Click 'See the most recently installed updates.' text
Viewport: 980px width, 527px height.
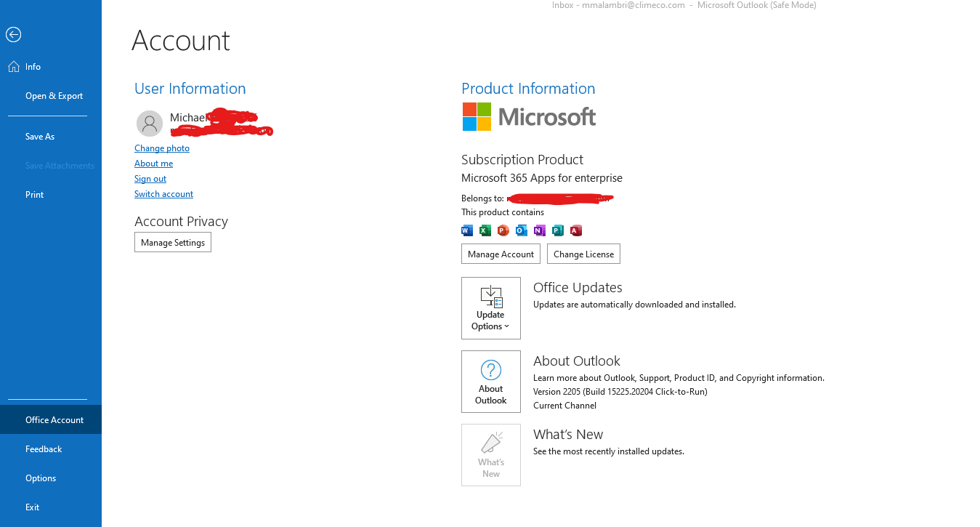click(609, 451)
